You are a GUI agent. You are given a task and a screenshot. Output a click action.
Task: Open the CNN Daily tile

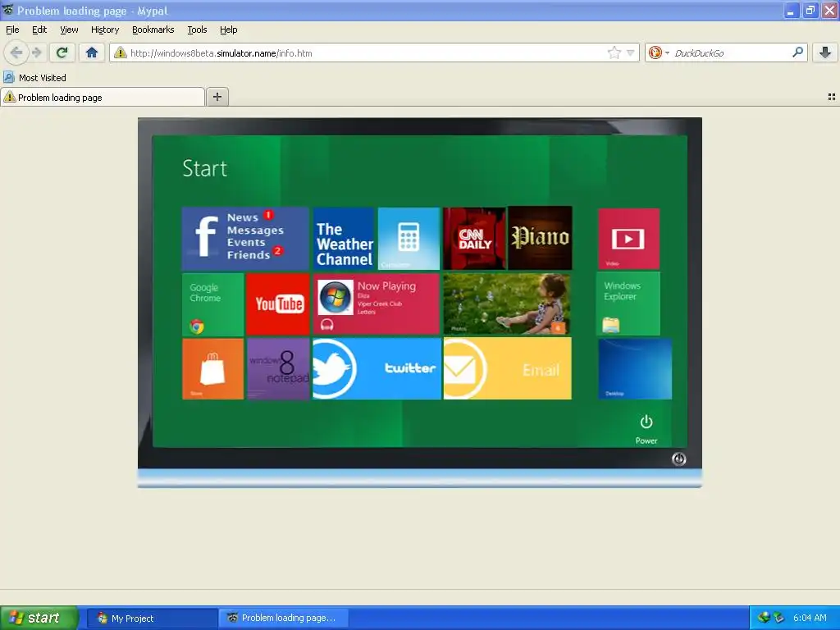[474, 239]
